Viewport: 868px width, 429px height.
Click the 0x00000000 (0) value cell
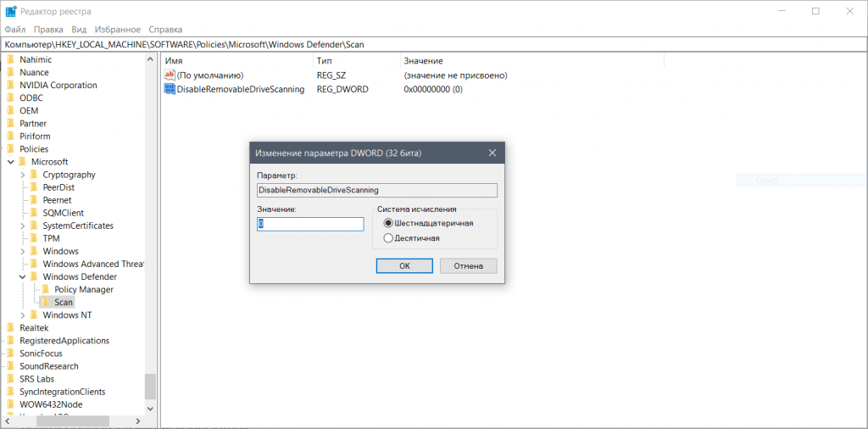tap(433, 89)
